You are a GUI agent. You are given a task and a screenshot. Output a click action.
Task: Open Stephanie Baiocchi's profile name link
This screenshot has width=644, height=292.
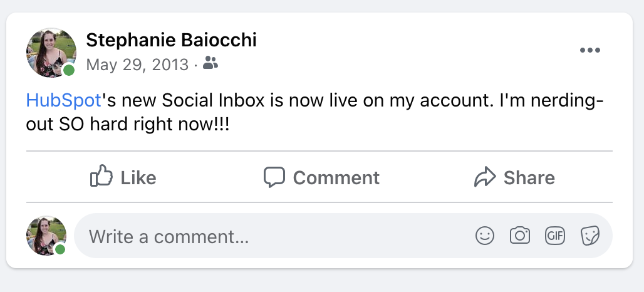[x=171, y=40]
